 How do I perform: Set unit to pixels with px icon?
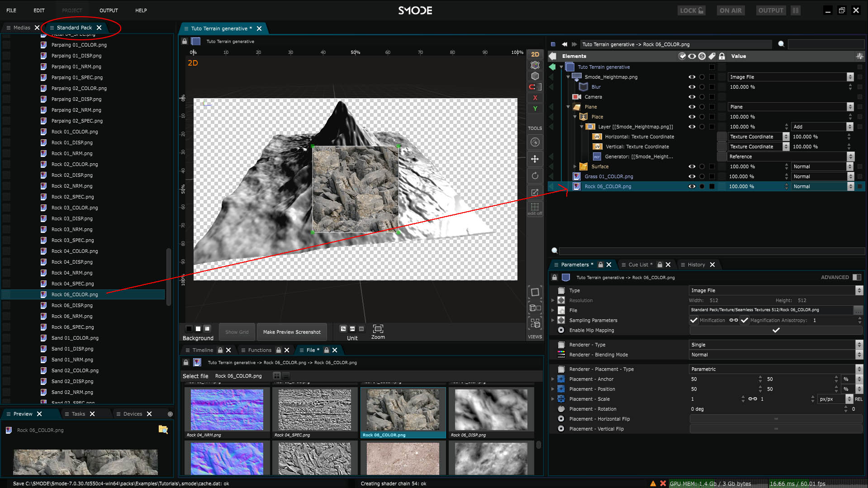pyautogui.click(x=352, y=329)
